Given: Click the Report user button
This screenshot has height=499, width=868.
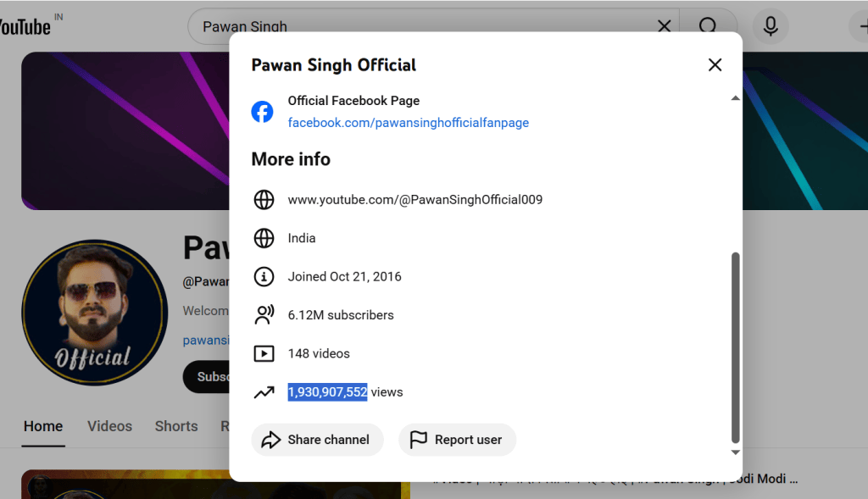Looking at the screenshot, I should point(457,440).
